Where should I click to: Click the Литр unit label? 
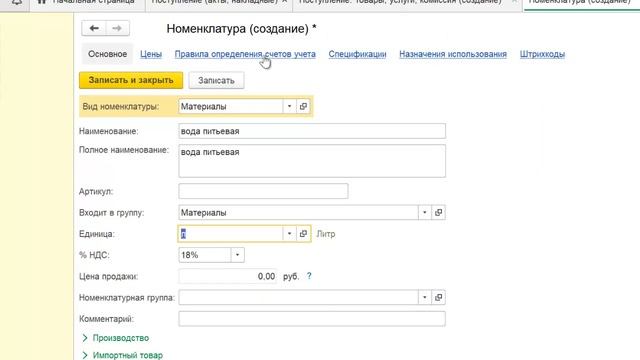[x=326, y=234]
